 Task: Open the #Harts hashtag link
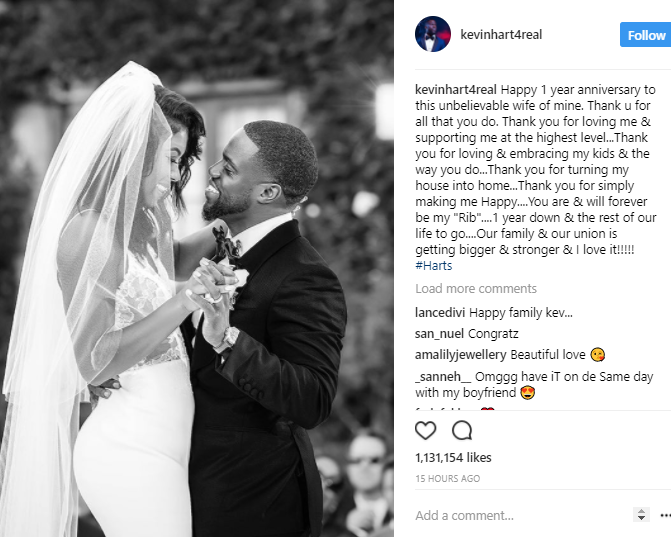click(x=433, y=266)
